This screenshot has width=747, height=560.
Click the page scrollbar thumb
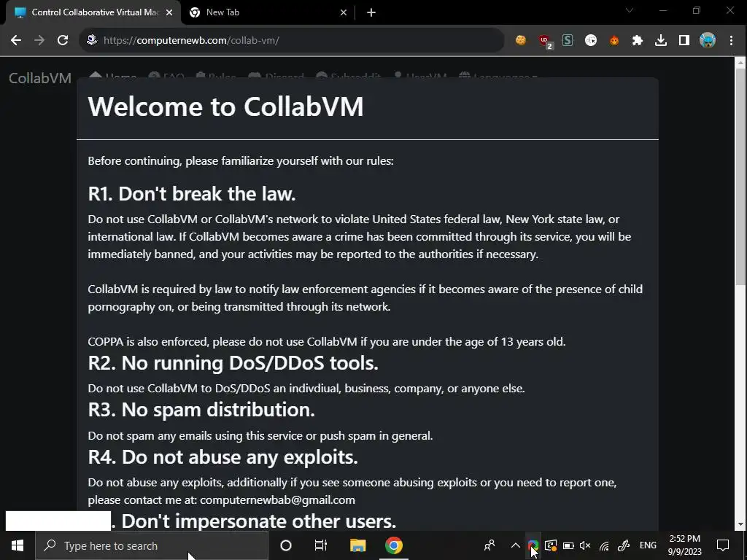[x=740, y=176]
